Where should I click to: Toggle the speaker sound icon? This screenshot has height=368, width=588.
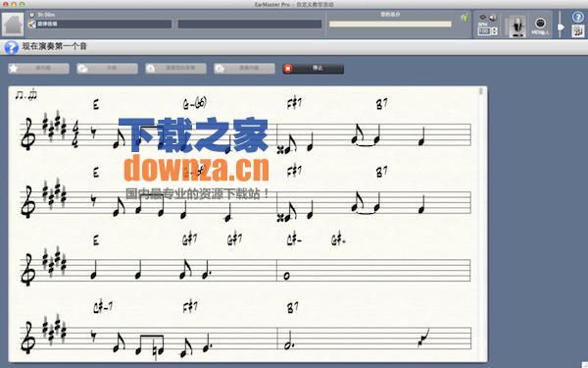click(x=493, y=18)
